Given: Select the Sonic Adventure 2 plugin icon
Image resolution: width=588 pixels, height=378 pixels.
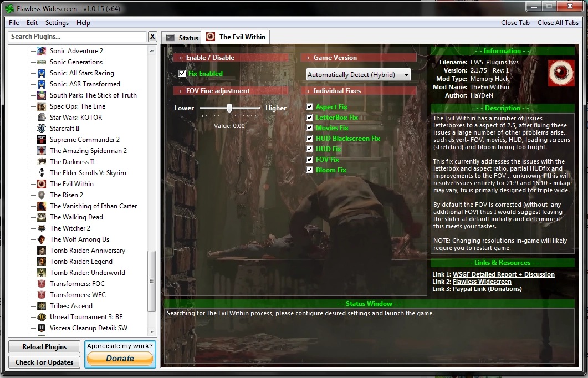Looking at the screenshot, I should point(42,50).
